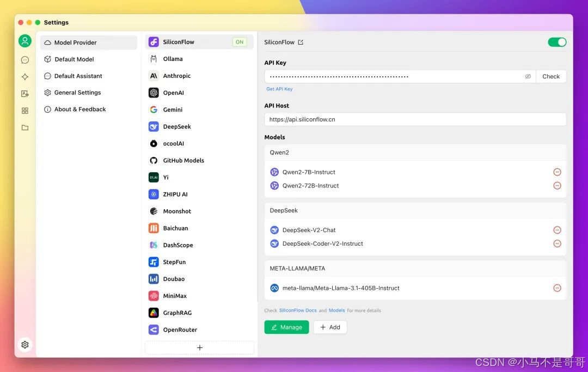Image resolution: width=588 pixels, height=372 pixels.
Task: Open the SiliconFlow Docs link
Action: (x=298, y=310)
